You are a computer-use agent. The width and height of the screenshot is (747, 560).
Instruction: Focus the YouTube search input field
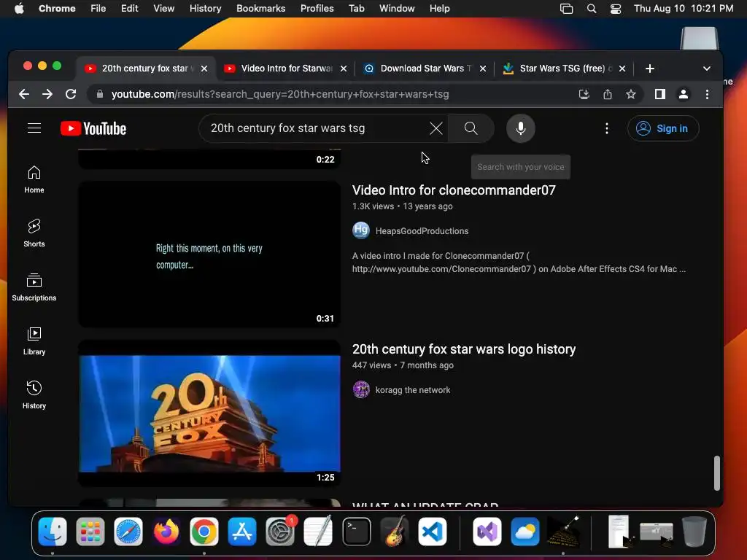pyautogui.click(x=314, y=128)
